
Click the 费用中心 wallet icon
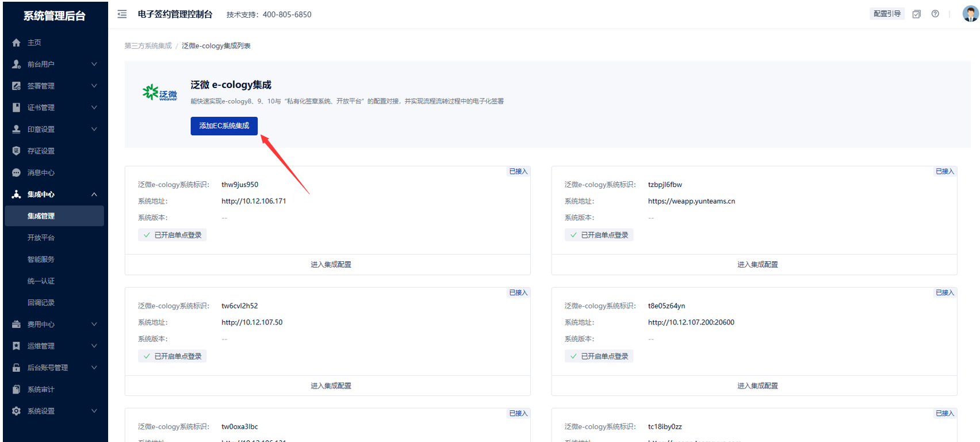[x=16, y=325]
